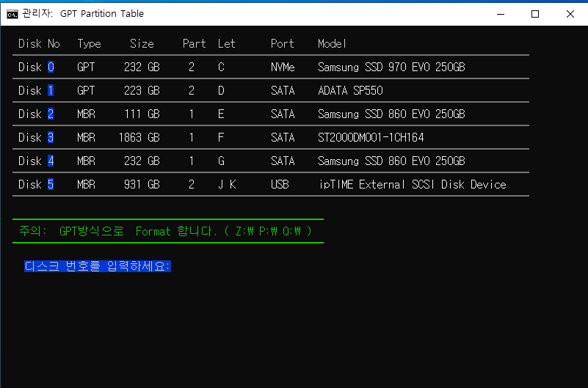Click 'Samsung SSD 970 EVO 250GB' model text
This screenshot has height=388, width=588.
point(391,67)
